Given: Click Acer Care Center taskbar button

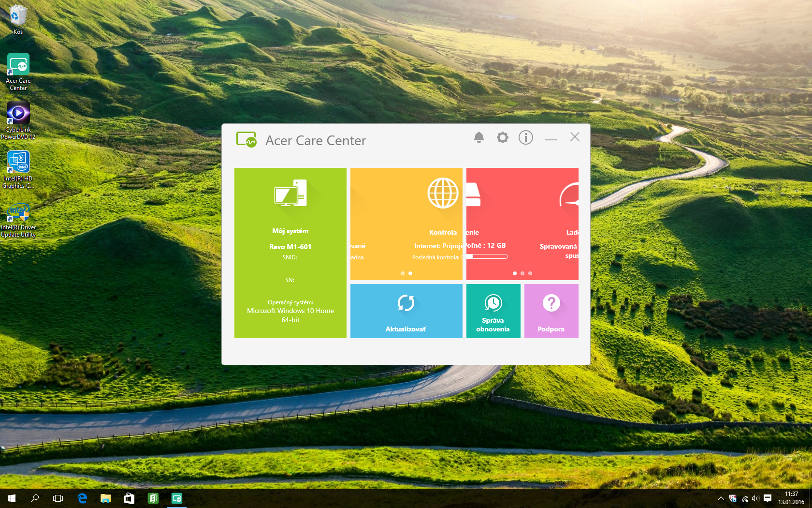Looking at the screenshot, I should click(177, 498).
